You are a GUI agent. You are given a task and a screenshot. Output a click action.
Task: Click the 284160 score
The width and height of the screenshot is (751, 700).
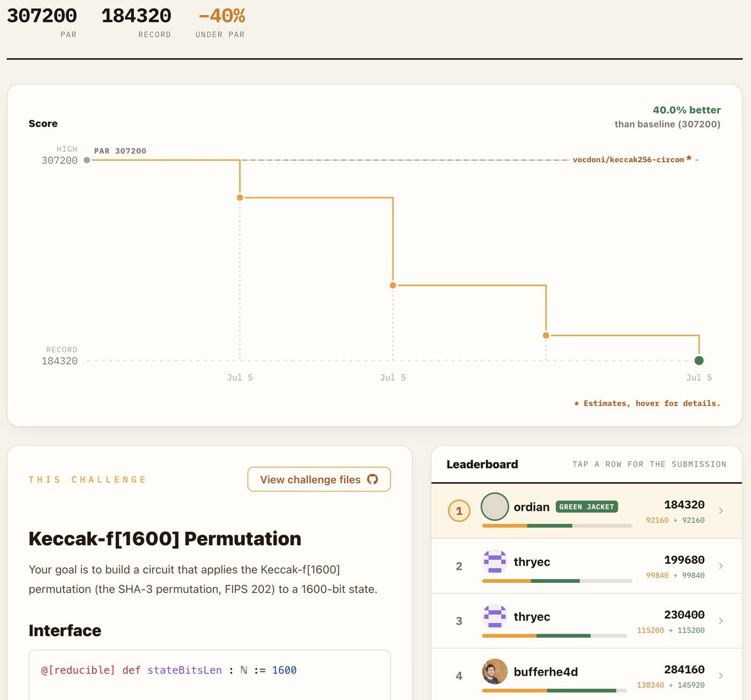pyautogui.click(x=684, y=669)
